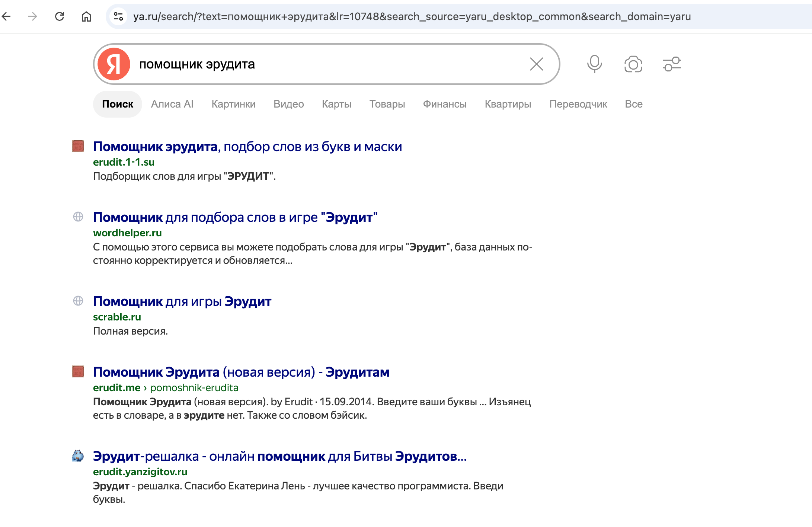The height and width of the screenshot is (527, 812).
Task: Visit the erudit.1-1.su green URL
Action: pyautogui.click(x=124, y=162)
